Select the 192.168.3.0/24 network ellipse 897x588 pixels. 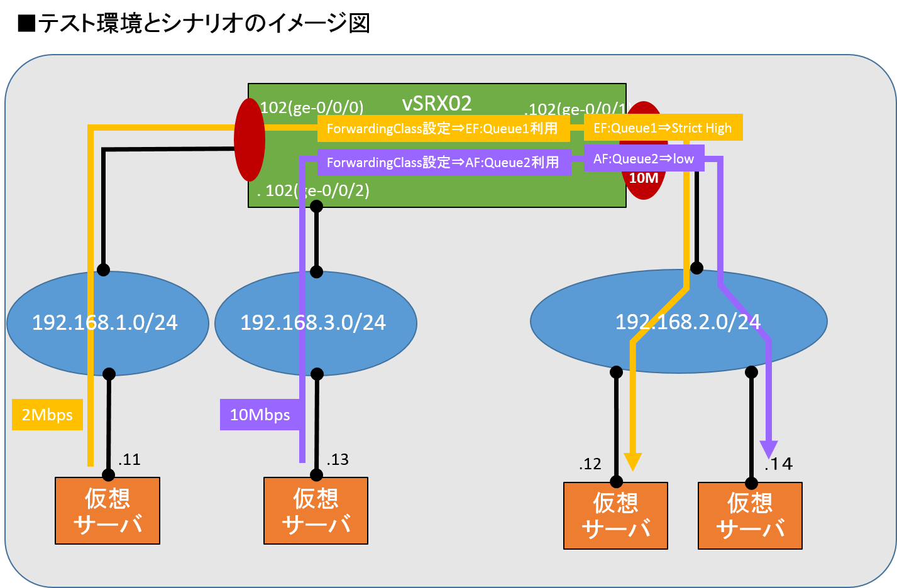coord(316,324)
